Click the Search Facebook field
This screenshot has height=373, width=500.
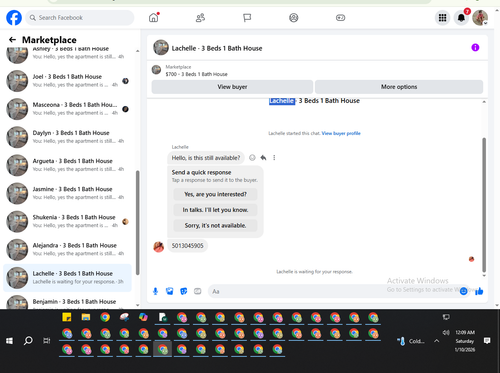(80, 18)
